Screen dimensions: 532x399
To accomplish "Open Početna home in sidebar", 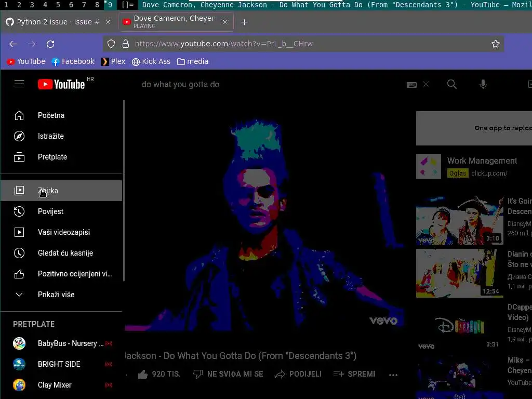I will click(x=61, y=115).
